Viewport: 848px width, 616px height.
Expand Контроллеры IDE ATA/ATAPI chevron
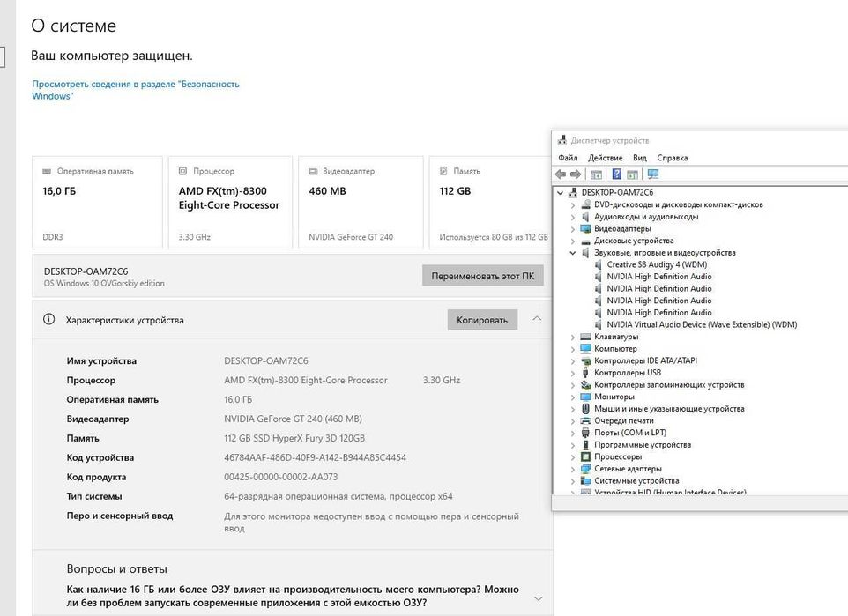pyautogui.click(x=573, y=360)
